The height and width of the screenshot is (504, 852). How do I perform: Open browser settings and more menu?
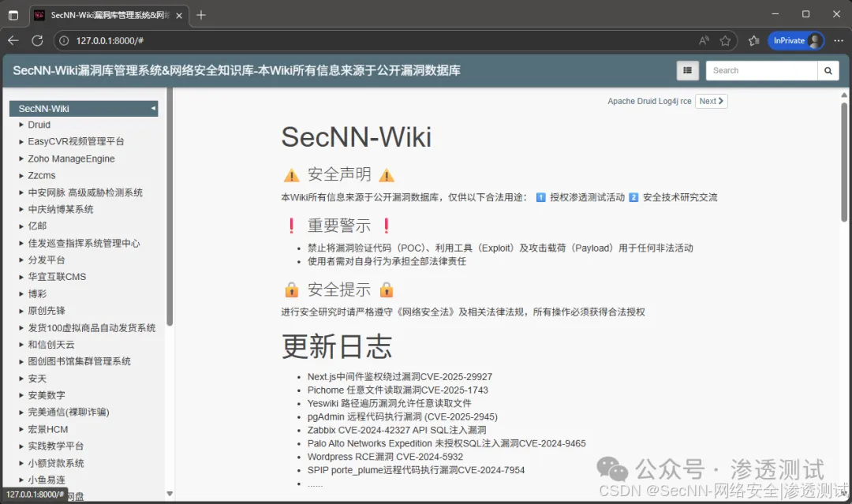point(839,41)
